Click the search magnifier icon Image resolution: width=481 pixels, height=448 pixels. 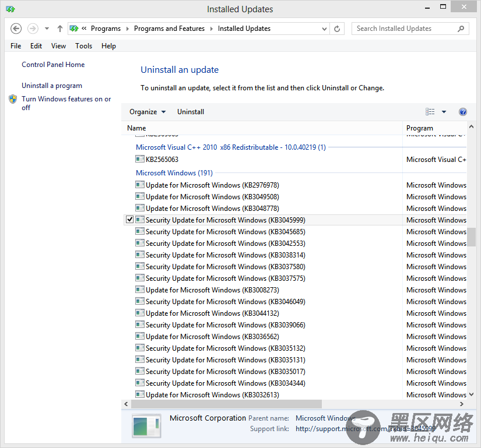point(461,29)
